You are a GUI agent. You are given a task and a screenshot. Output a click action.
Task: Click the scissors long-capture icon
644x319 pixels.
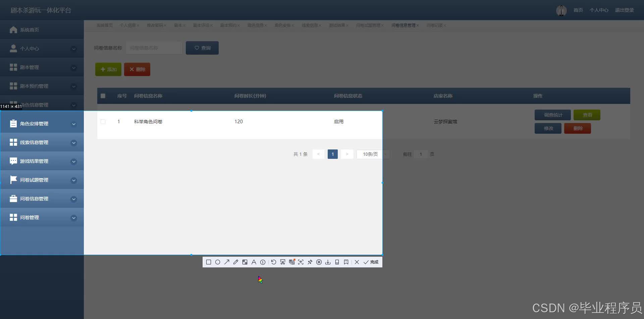pos(283,262)
